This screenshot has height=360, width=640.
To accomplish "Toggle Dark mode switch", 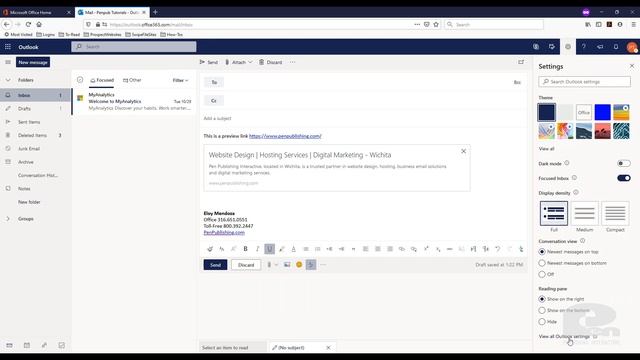I will tap(624, 163).
